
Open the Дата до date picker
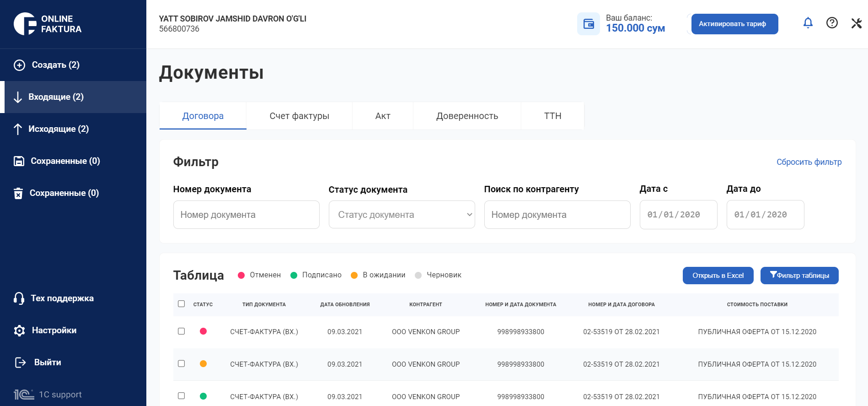[x=765, y=215]
